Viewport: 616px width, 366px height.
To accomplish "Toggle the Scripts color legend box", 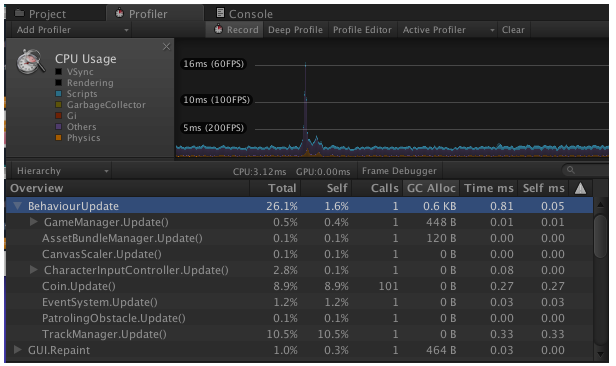I will (59, 94).
